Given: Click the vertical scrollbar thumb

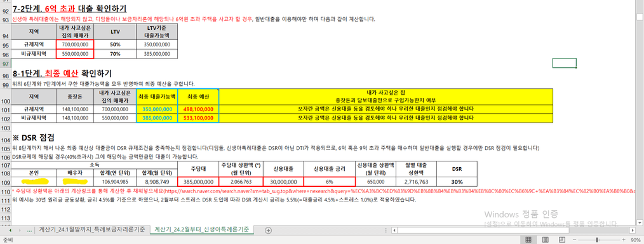Looking at the screenshot, I should [x=640, y=17].
